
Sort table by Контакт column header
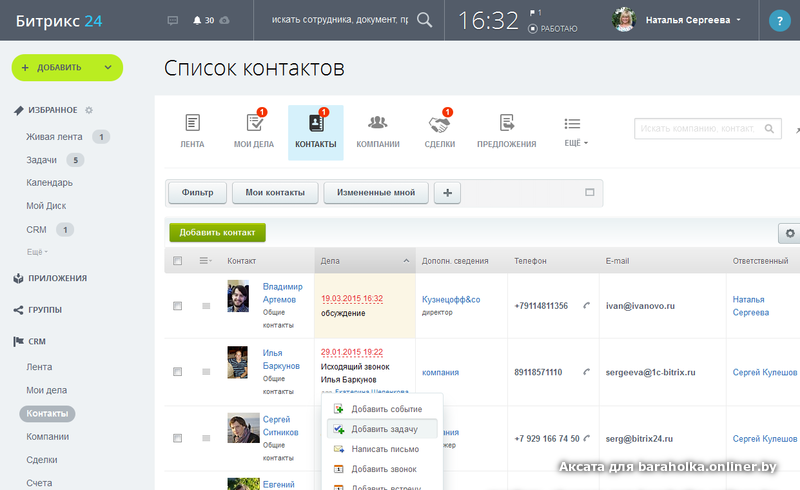(241, 261)
